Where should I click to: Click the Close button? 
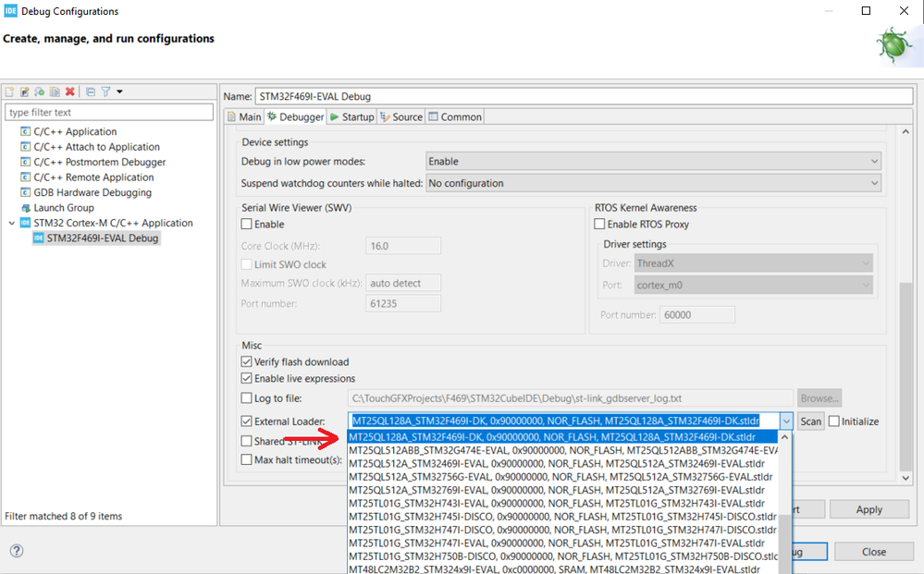pos(873,552)
